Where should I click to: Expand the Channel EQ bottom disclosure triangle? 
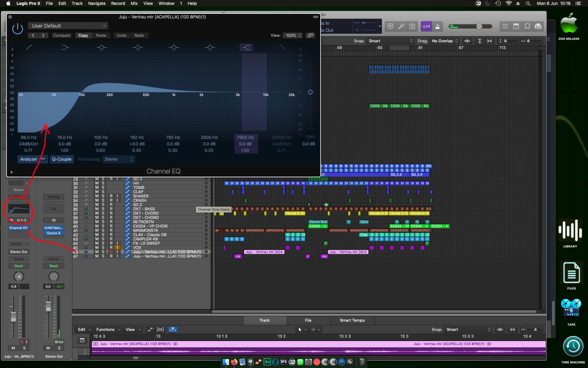click(12, 172)
